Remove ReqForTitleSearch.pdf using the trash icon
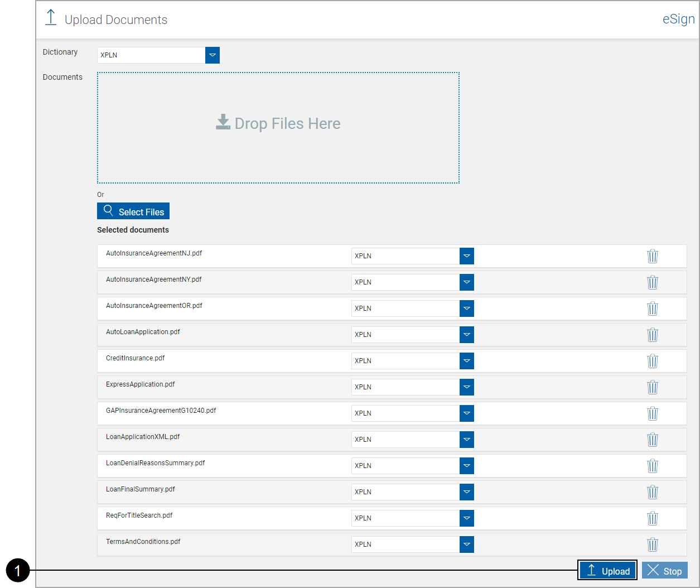The image size is (700, 588). [653, 518]
